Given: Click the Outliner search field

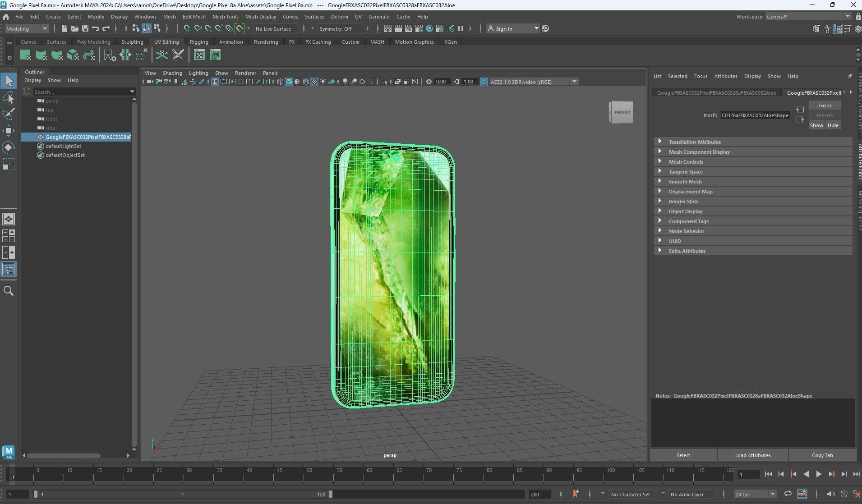Looking at the screenshot, I should [84, 92].
